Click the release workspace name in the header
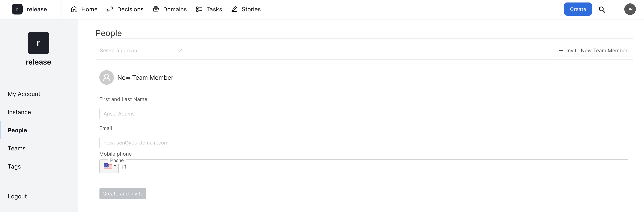The width and height of the screenshot is (644, 212). point(37,9)
